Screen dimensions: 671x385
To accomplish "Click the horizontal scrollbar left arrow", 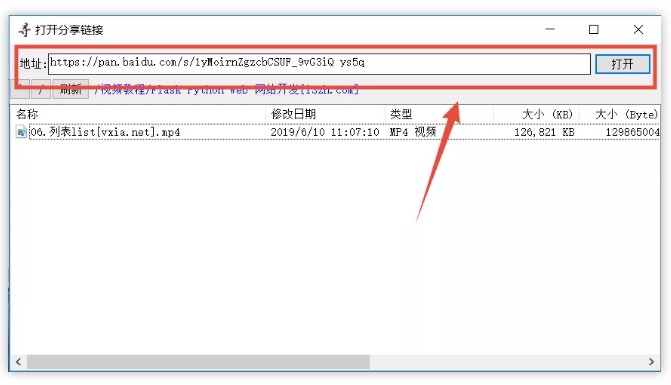I will (x=18, y=361).
